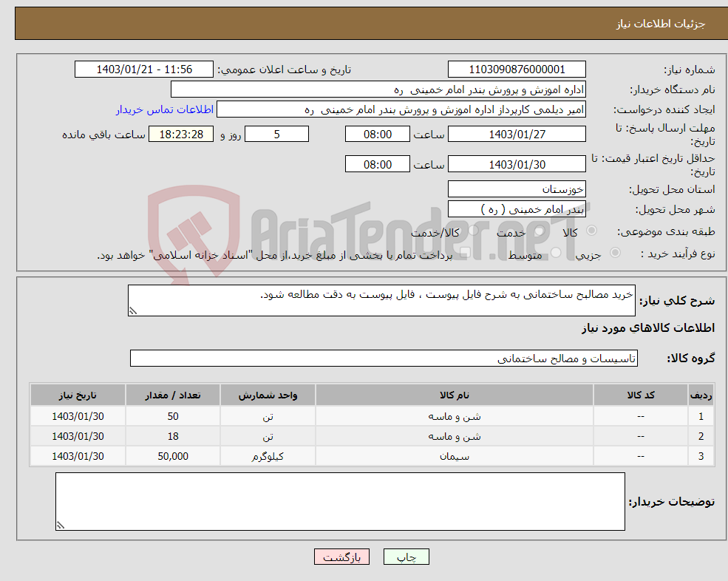Click شن و ماسه in row 2
Image resolution: width=728 pixels, height=581 pixels.
[455, 437]
